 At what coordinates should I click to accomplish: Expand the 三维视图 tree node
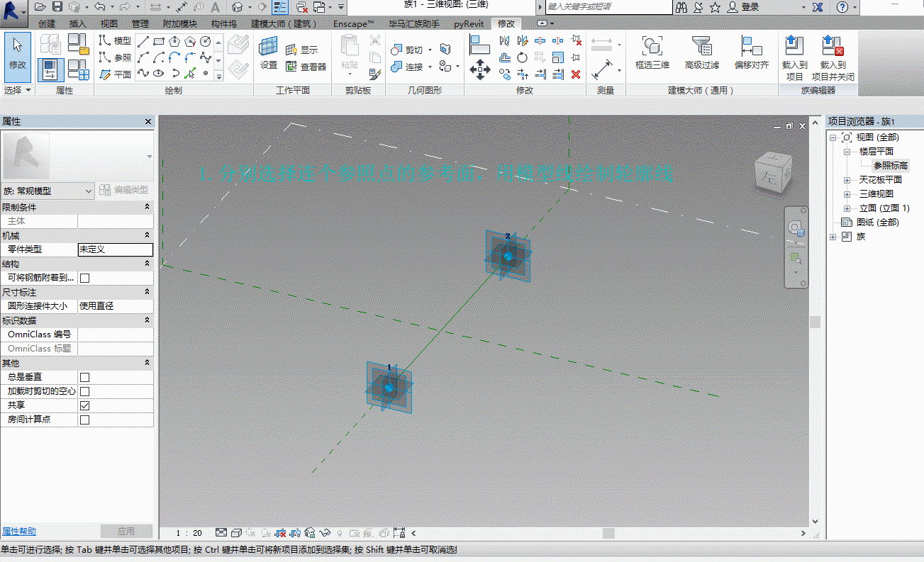(x=847, y=194)
